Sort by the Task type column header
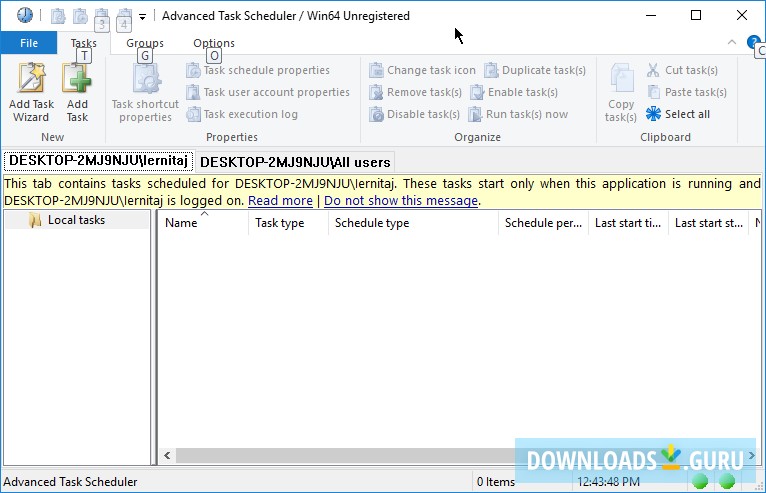The height and width of the screenshot is (493, 766). 288,223
